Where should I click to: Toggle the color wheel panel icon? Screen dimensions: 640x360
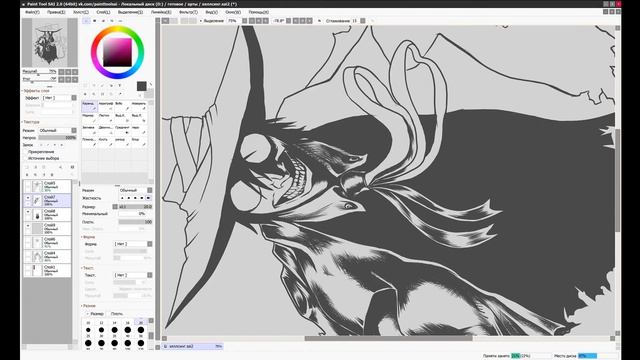click(x=87, y=20)
